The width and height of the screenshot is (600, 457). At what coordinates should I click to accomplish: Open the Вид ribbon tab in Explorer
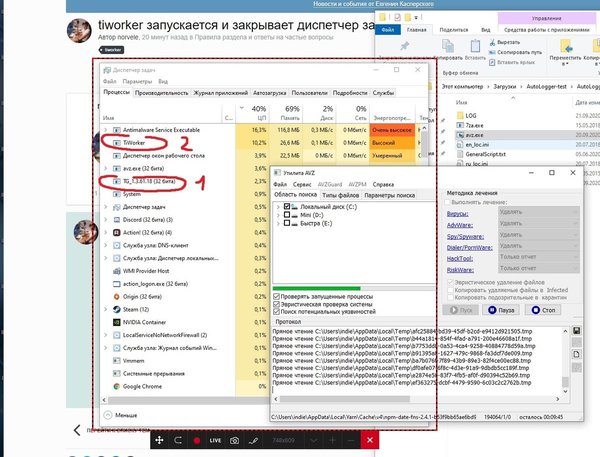486,30
